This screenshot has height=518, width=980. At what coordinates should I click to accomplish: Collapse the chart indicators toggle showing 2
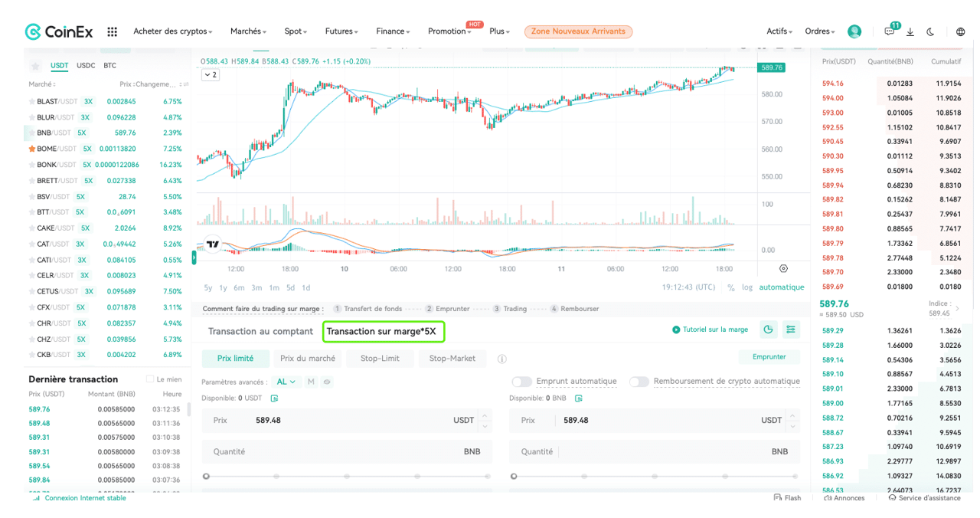[x=210, y=75]
